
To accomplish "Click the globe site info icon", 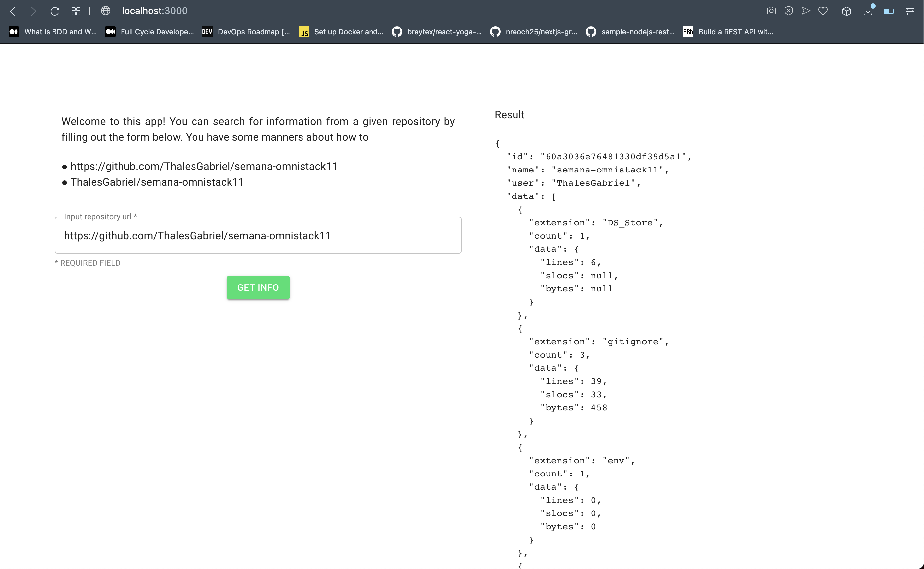I will pos(106,11).
